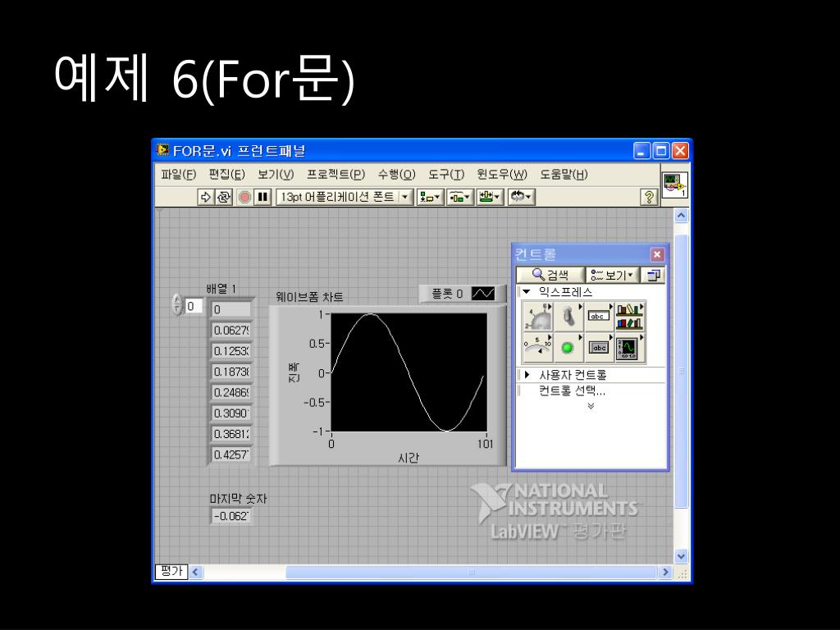This screenshot has height=630, width=840.
Task: Click the 평가 status box at bottom left
Action: pos(171,572)
